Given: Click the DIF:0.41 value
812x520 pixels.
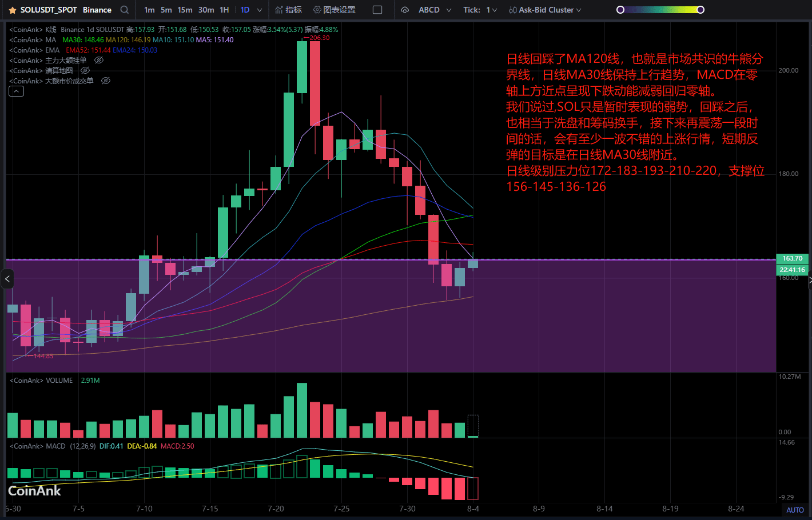Looking at the screenshot, I should [x=111, y=446].
